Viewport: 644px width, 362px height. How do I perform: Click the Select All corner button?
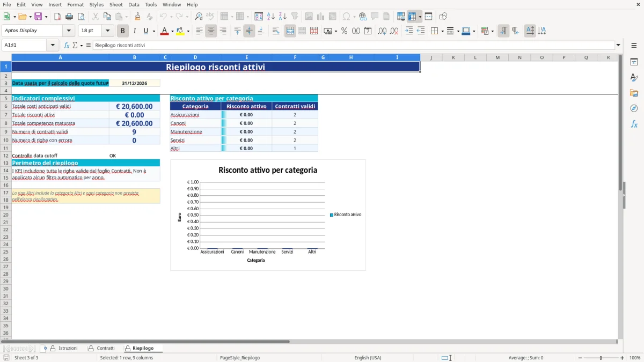click(6, 57)
